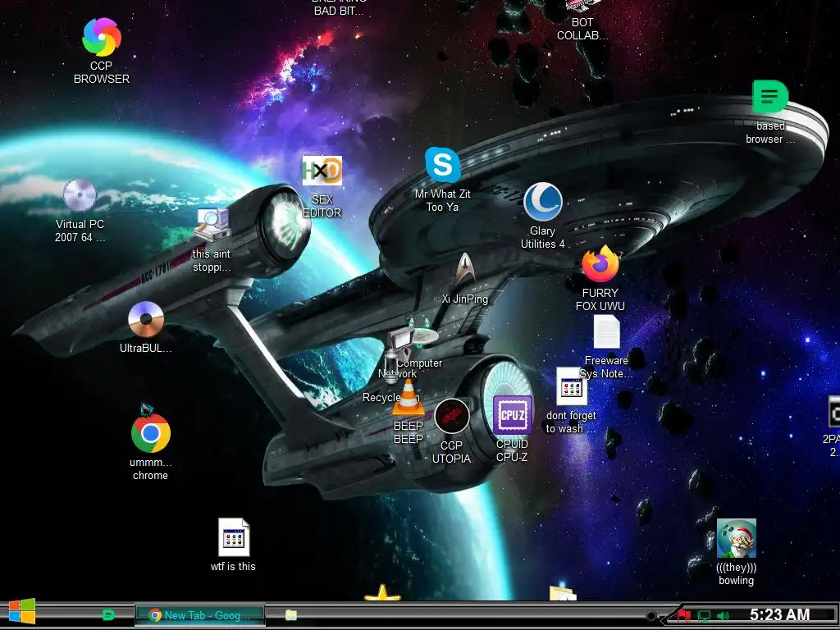
Task: Open Glary Utilities 4 icon
Action: coord(543,202)
